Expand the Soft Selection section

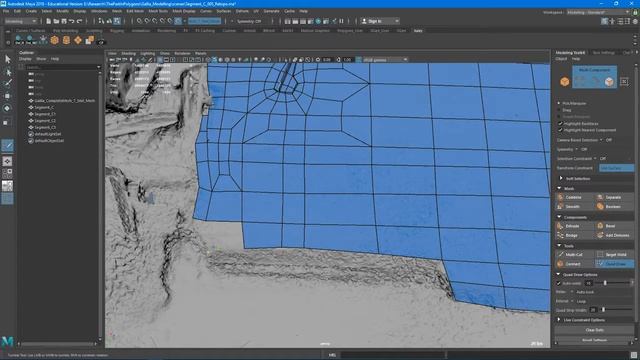tap(561, 178)
